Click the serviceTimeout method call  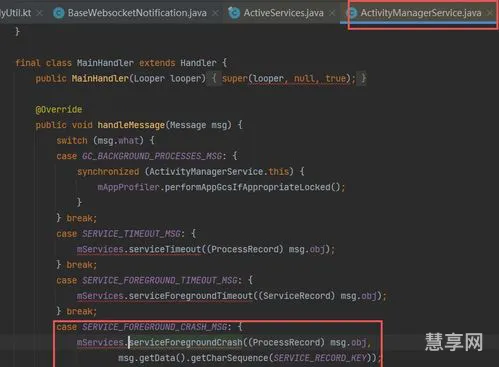tap(165, 249)
